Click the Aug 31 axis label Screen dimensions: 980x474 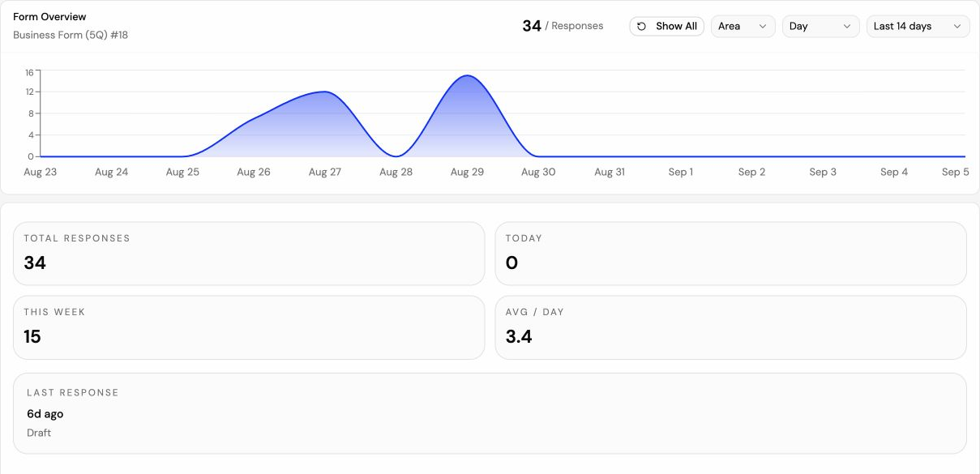tap(610, 172)
